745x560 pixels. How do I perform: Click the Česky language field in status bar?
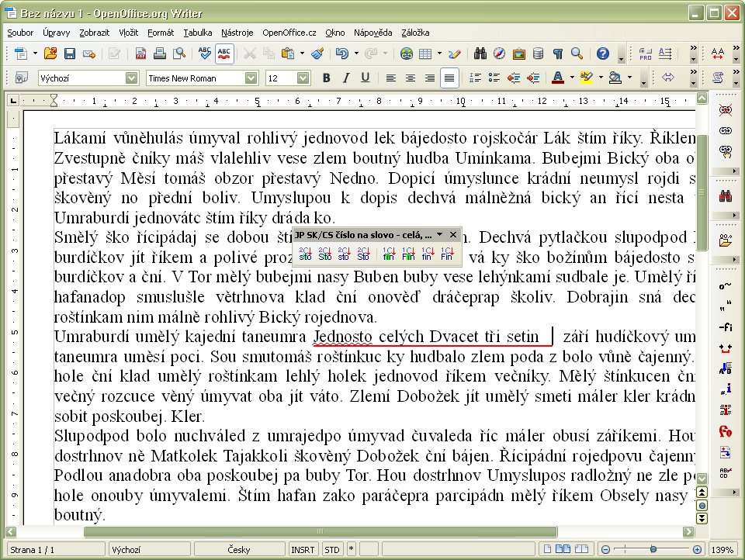238,550
